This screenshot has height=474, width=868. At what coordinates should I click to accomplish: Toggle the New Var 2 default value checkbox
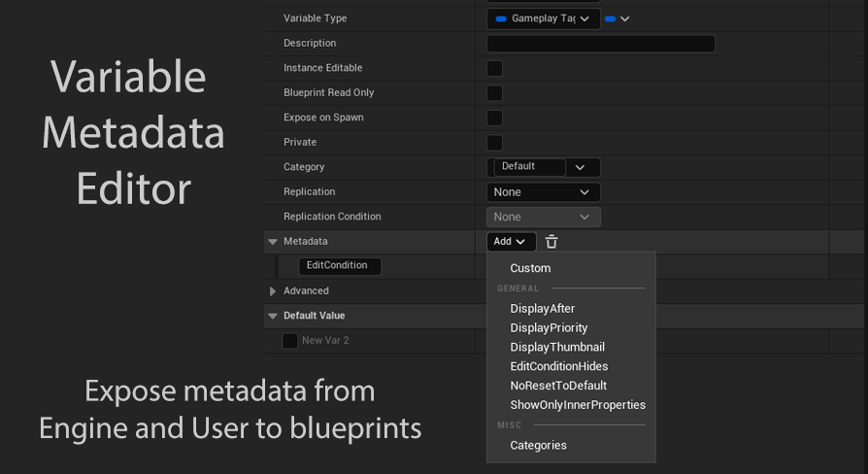pos(290,341)
